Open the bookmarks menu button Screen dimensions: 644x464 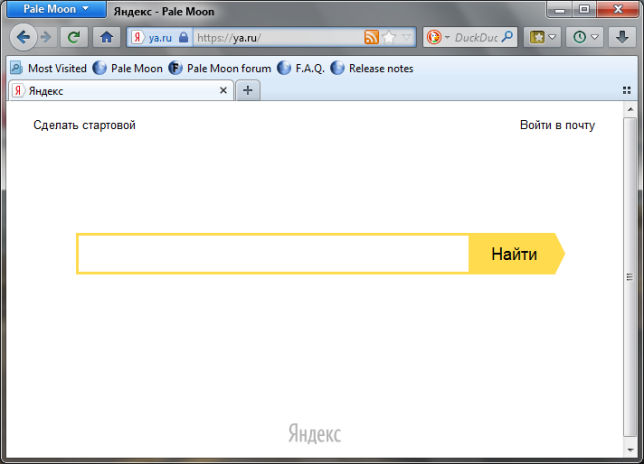click(x=542, y=37)
